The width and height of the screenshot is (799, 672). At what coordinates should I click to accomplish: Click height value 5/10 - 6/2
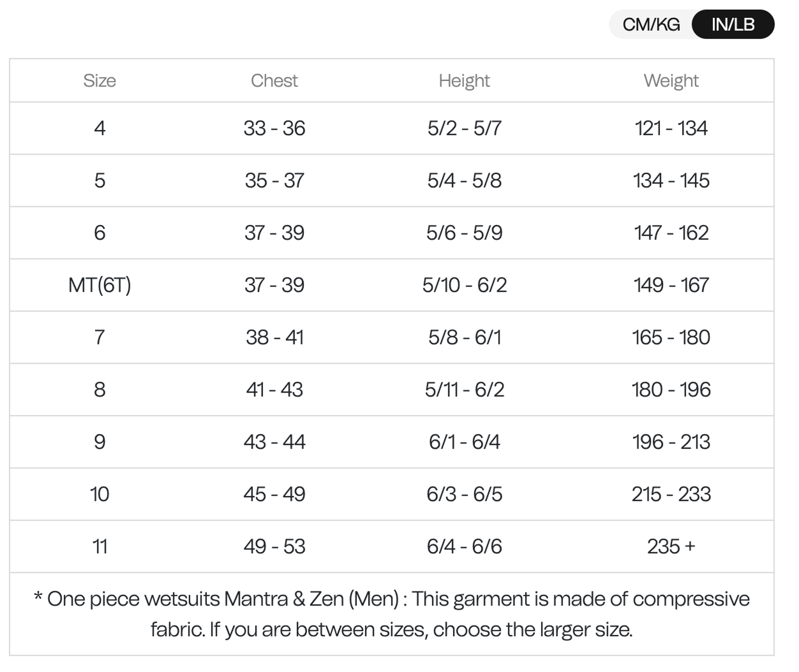[464, 285]
